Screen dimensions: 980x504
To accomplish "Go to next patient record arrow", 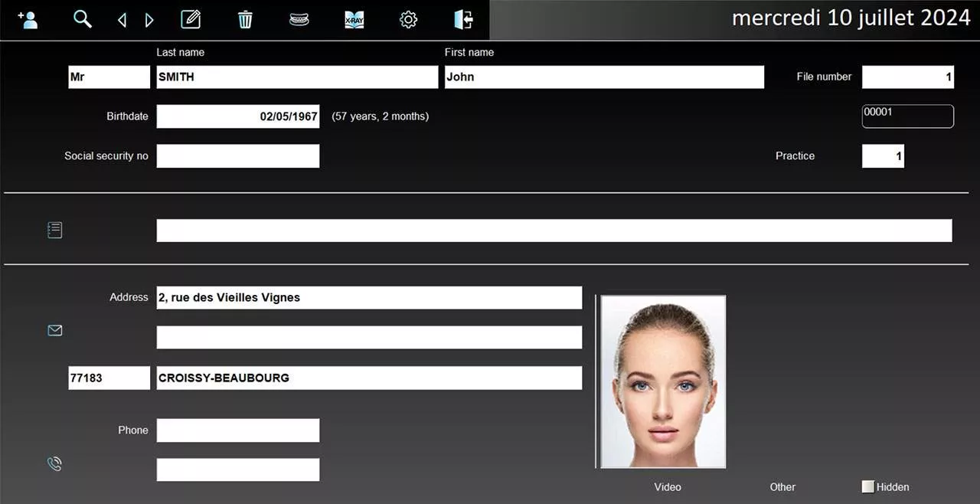I will tap(149, 21).
